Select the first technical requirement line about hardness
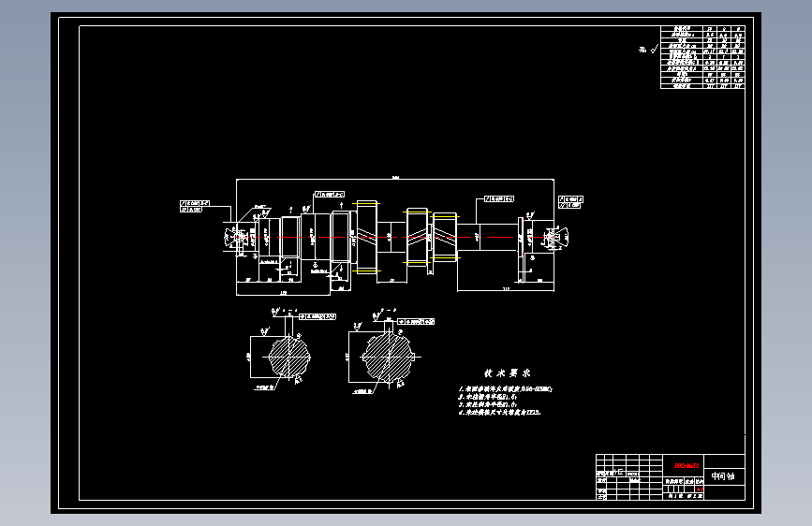 tap(506, 388)
